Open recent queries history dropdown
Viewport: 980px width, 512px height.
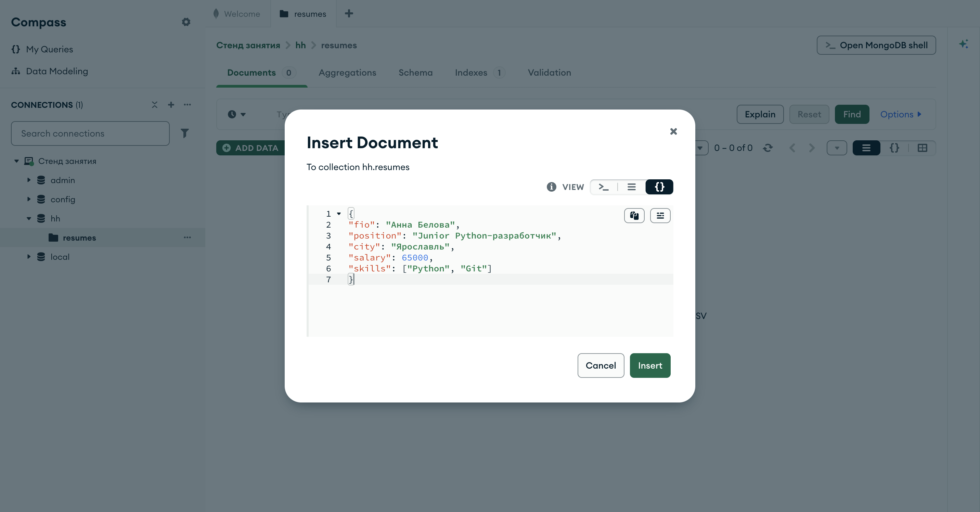pos(237,114)
